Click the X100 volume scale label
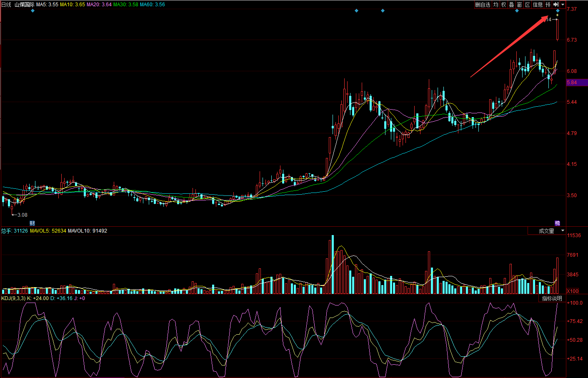Image resolution: width=588 pixels, height=378 pixels. click(x=573, y=291)
